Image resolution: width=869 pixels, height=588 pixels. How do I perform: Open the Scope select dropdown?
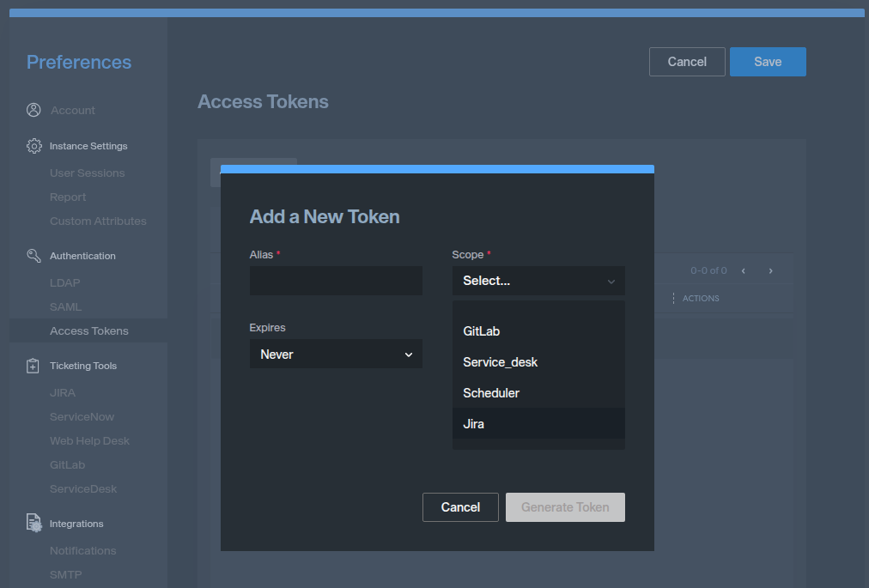click(538, 281)
